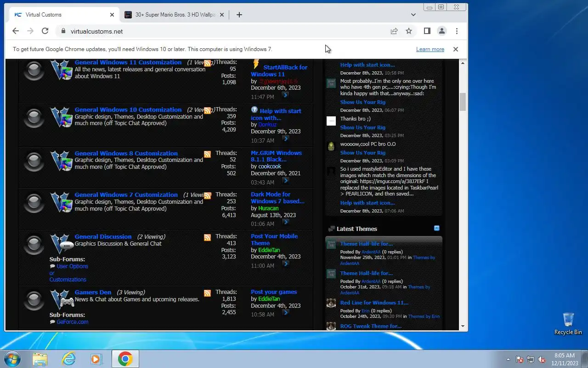Go to last post arrow beside 01:06 AM
This screenshot has width=588, height=368.
coord(285,222)
